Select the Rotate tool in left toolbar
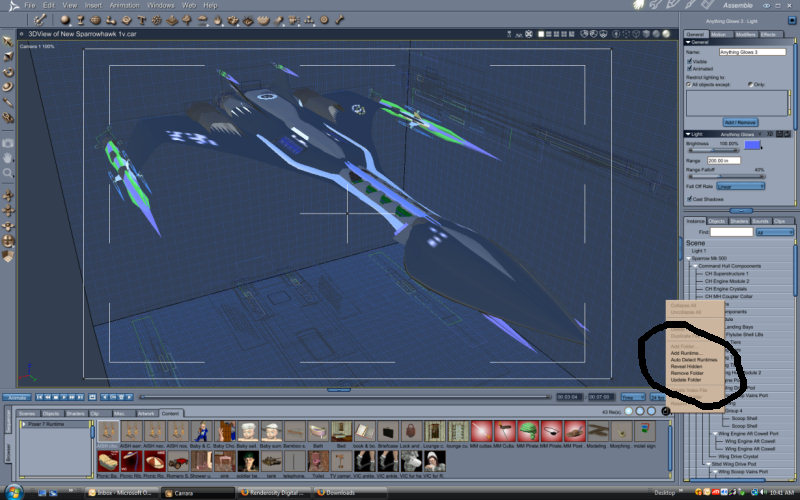This screenshot has width=800, height=500. click(x=8, y=72)
